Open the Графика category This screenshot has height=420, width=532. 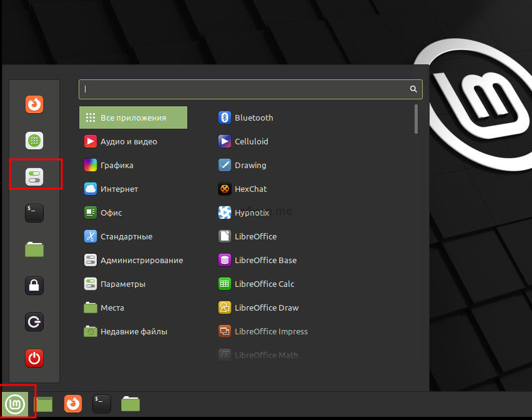coord(117,166)
